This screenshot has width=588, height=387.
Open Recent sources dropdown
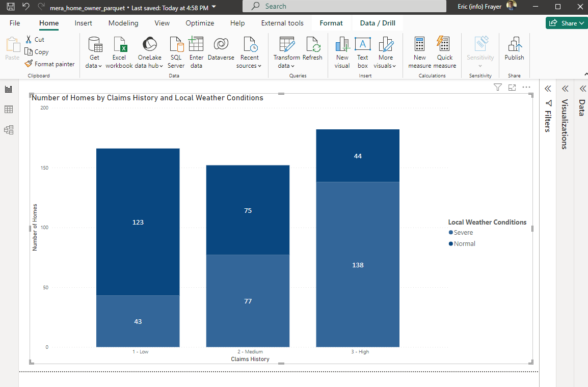tap(249, 66)
